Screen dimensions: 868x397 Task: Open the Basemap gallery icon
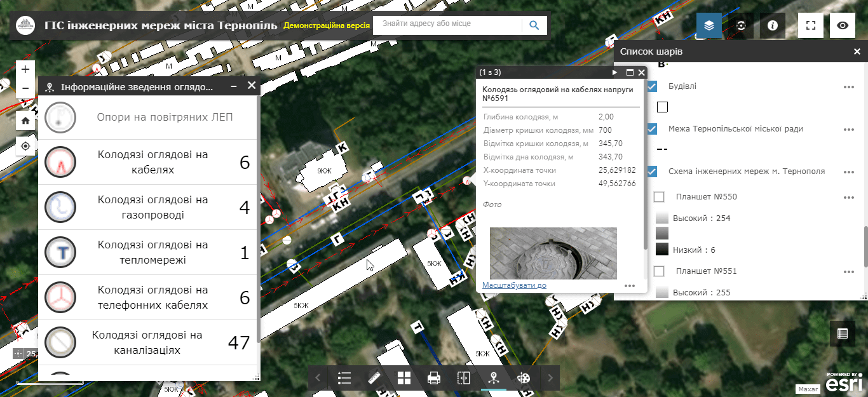coord(403,378)
